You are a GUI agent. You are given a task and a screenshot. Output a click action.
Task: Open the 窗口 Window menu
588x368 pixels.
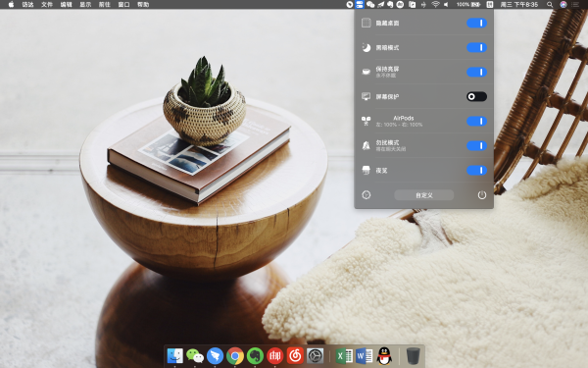tap(123, 5)
